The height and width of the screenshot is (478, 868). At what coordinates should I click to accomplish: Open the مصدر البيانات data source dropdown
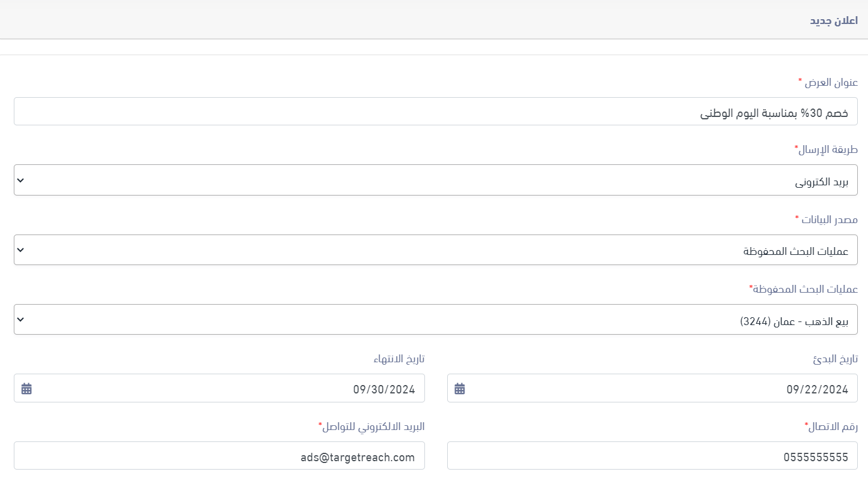pyautogui.click(x=435, y=249)
